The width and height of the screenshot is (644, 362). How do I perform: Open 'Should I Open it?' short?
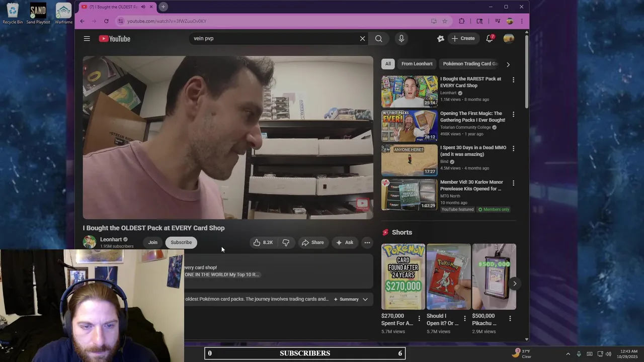[x=448, y=277]
